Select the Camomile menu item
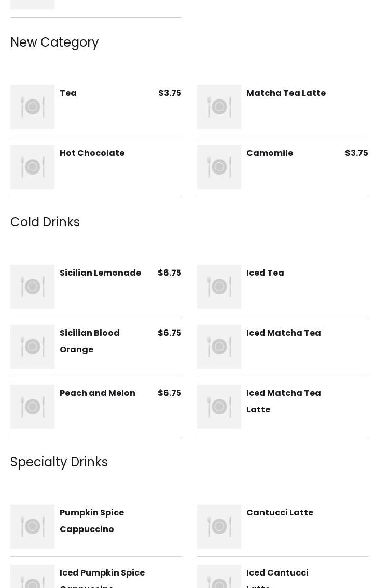Image resolution: width=389 pixels, height=588 pixels. tap(270, 153)
